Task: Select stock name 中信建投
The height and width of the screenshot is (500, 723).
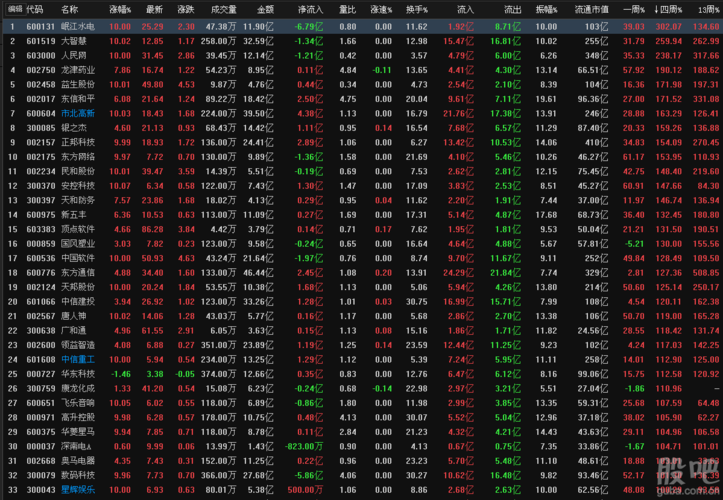Action: pos(78,302)
